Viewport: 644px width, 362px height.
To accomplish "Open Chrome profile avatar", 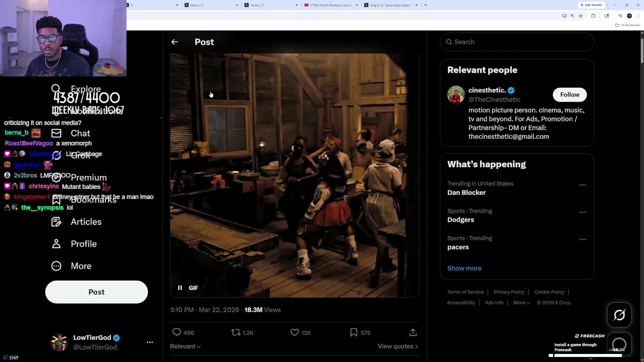I will pyautogui.click(x=629, y=16).
